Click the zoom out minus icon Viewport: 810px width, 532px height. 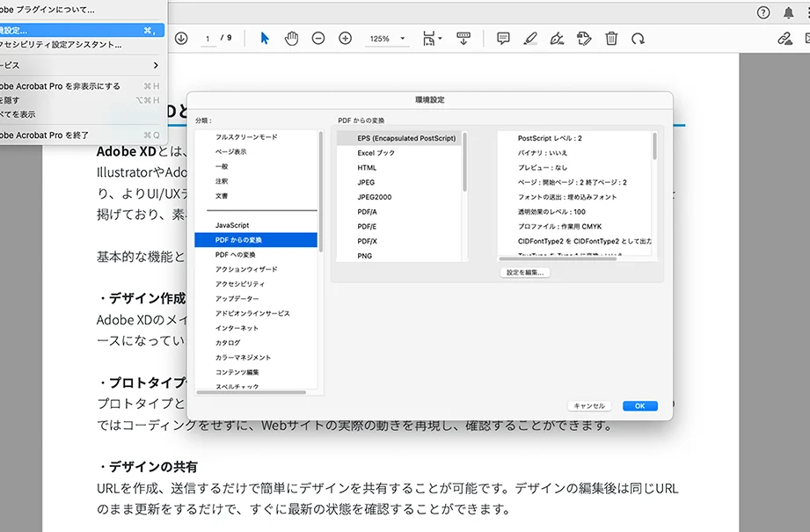coord(318,38)
